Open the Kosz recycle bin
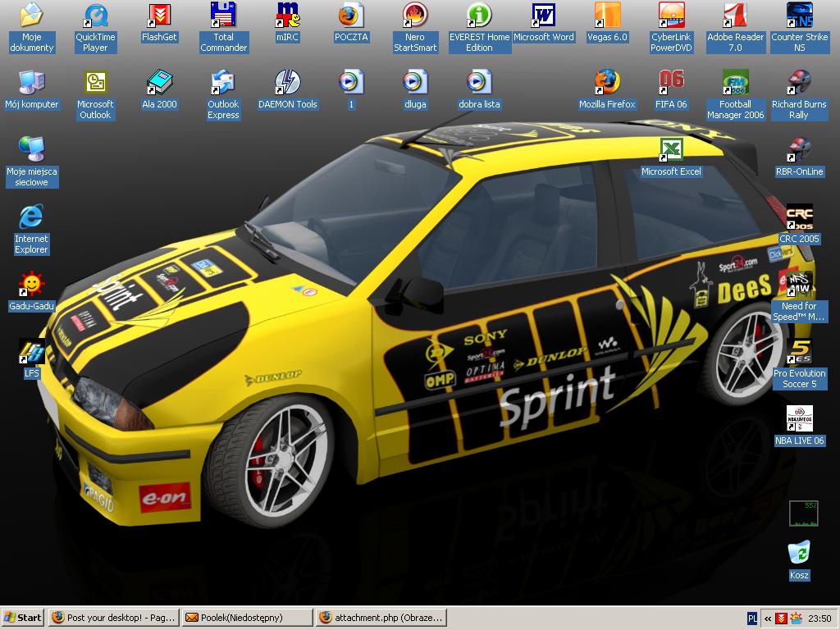Image resolution: width=840 pixels, height=630 pixels. click(799, 554)
